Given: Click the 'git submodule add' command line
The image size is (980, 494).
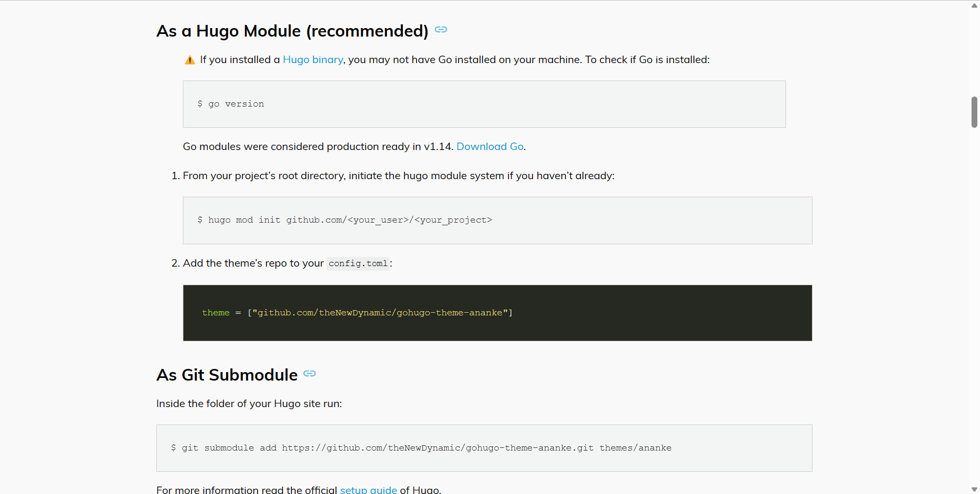Looking at the screenshot, I should coord(421,448).
